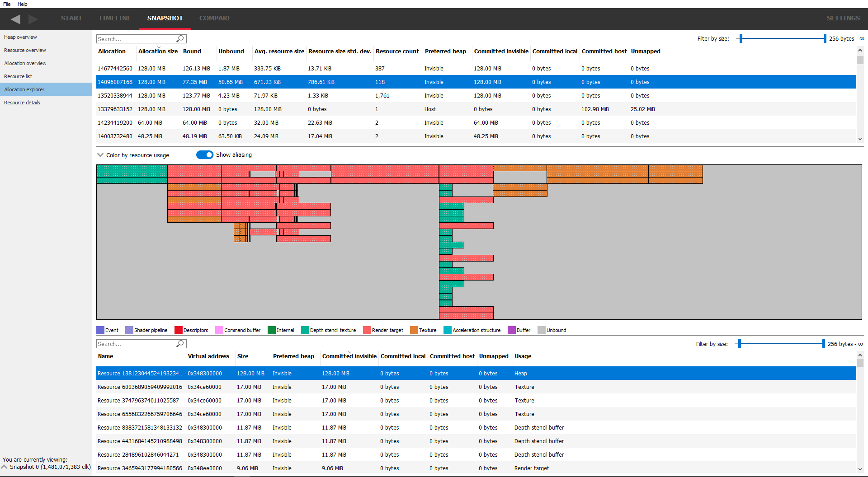Sort by the Allocation size column header
This screenshot has width=868, height=477.
click(x=158, y=51)
